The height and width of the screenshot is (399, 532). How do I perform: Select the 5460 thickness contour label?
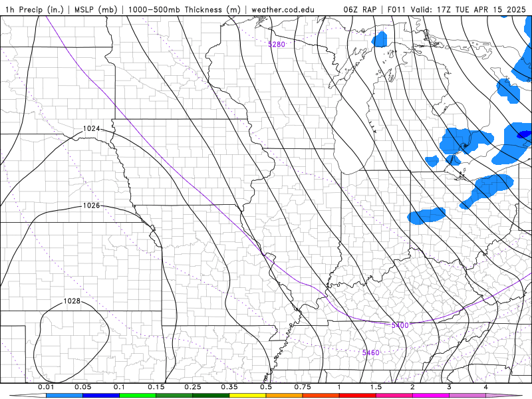[370, 352]
